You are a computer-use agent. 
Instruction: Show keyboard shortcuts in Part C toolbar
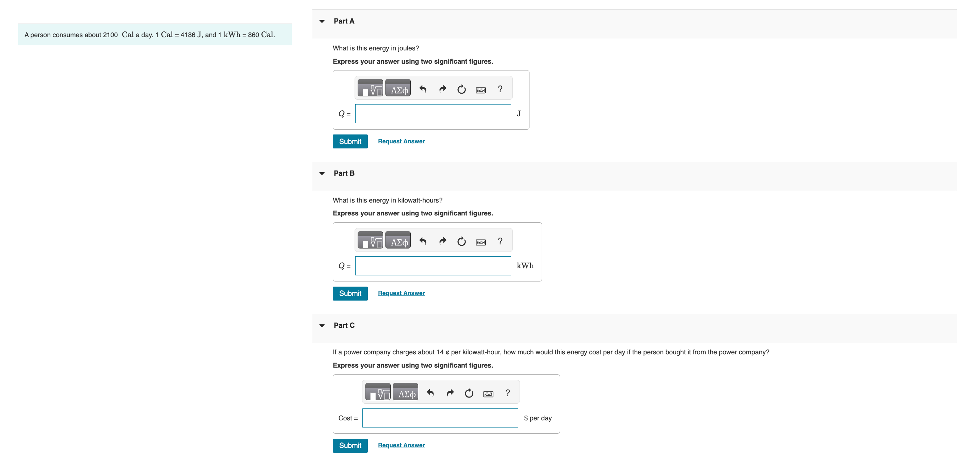(488, 394)
